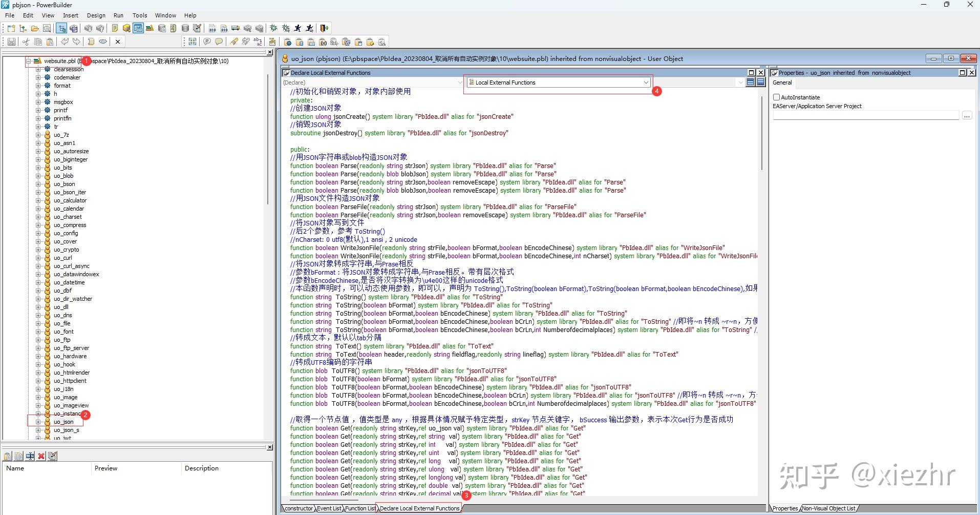Open the Database painter cylinder icon
The width and height of the screenshot is (980, 515).
pos(185,28)
